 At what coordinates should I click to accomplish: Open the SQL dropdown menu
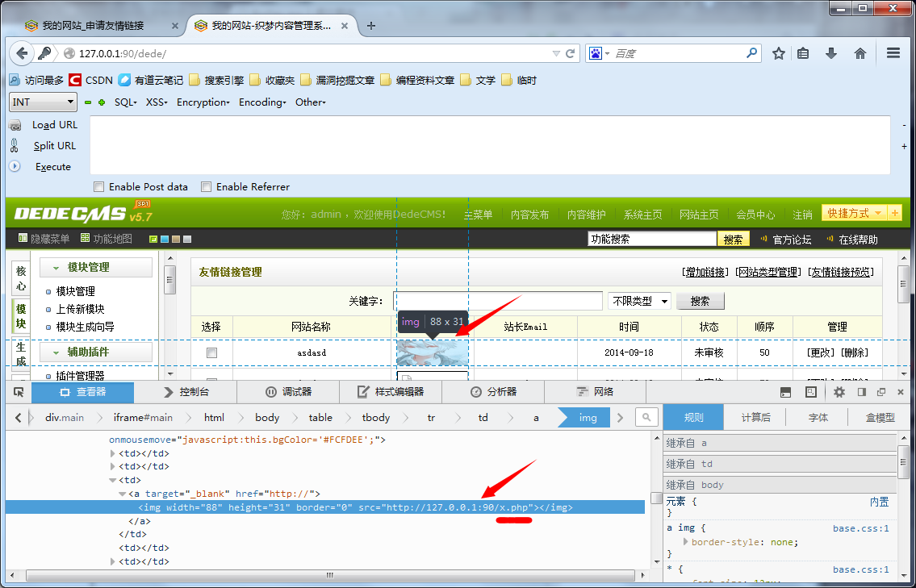pos(126,102)
